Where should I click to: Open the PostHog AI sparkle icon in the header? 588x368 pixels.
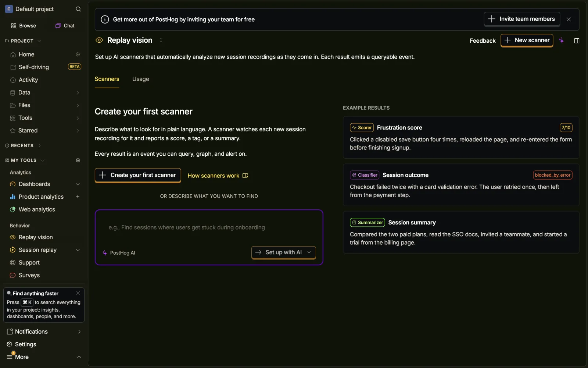point(562,40)
